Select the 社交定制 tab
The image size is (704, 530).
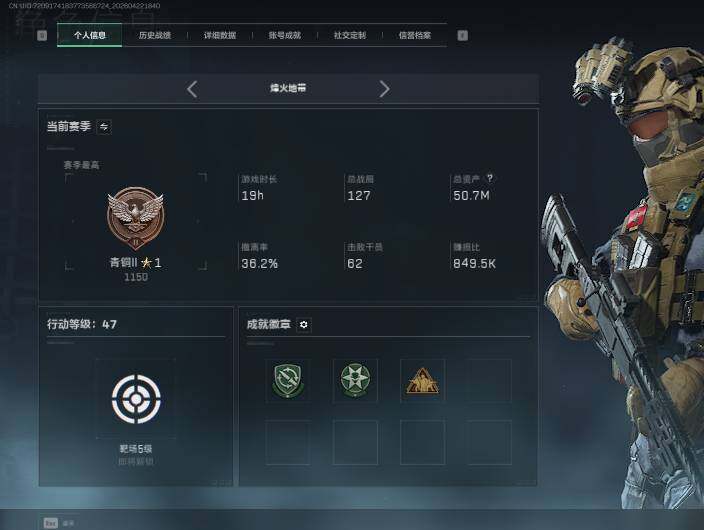(x=350, y=35)
